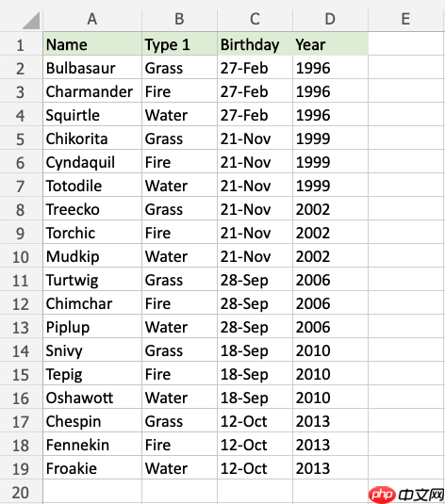
Task: Select column C header
Action: (255, 19)
